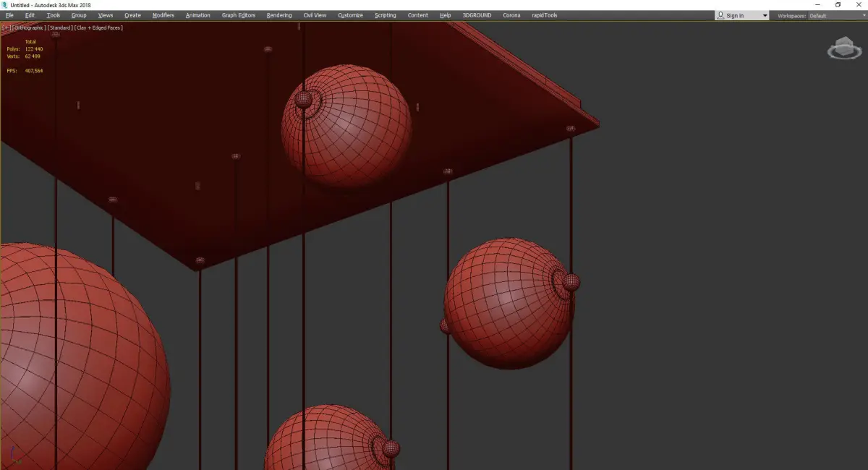The height and width of the screenshot is (470, 868).
Task: Open the Standard shading label menu
Action: click(x=60, y=27)
